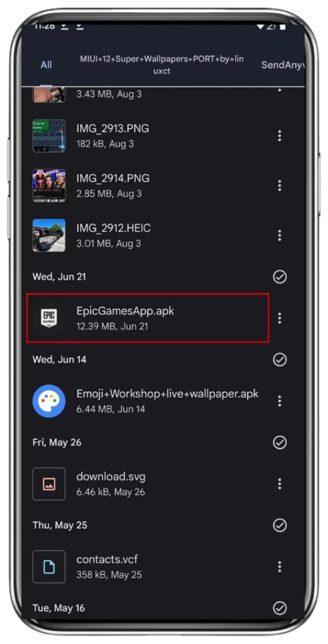Open more options for contacts.vcf
Image resolution: width=328 pixels, height=644 pixels.
click(280, 567)
